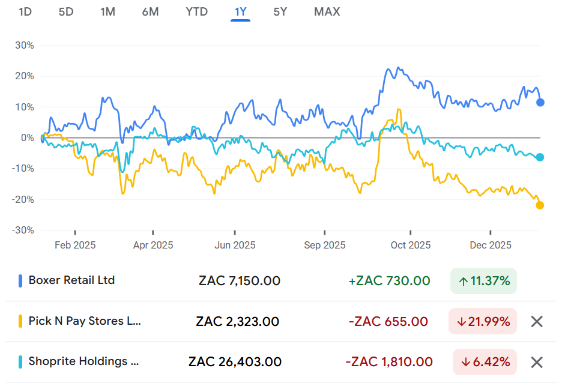The image size is (562, 392).
Task: Click the teal Shoprite endpoint dot
Action: click(x=540, y=157)
